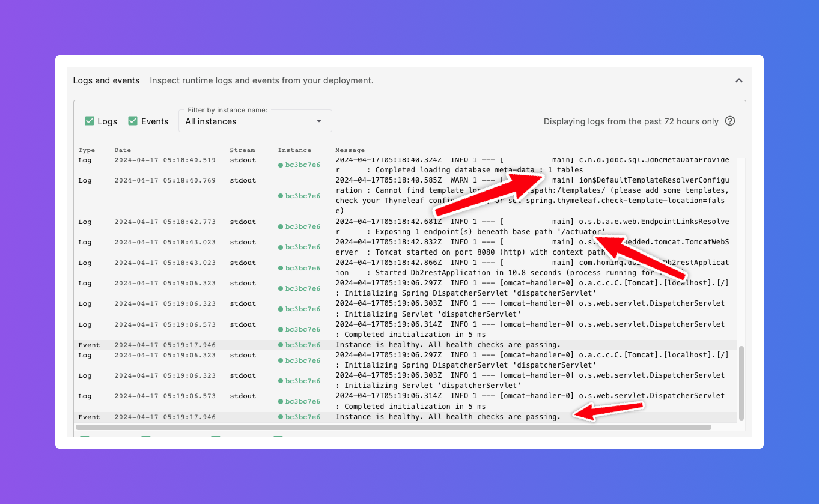This screenshot has height=504, width=819.
Task: Open the All instances filter dropdown
Action: 255,121
